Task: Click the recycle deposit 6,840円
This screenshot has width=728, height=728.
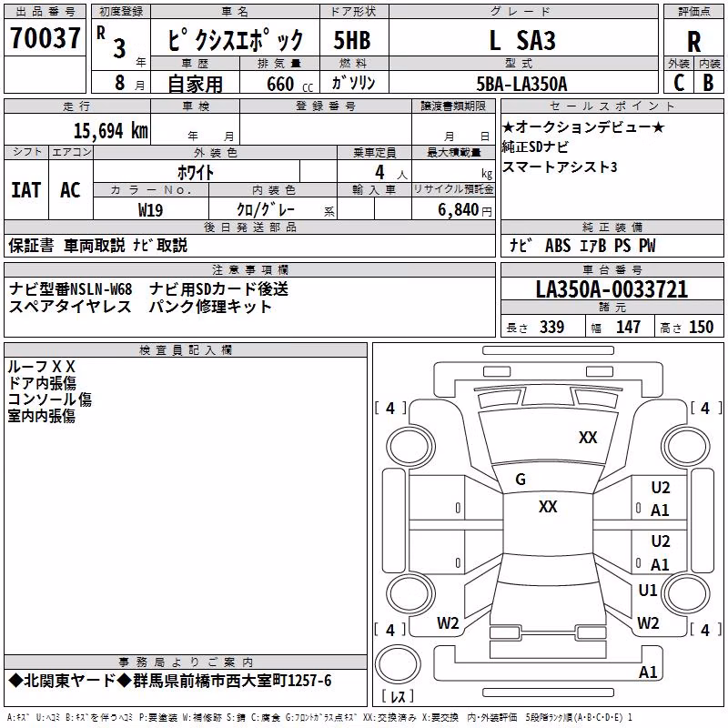Action: pyautogui.click(x=465, y=210)
